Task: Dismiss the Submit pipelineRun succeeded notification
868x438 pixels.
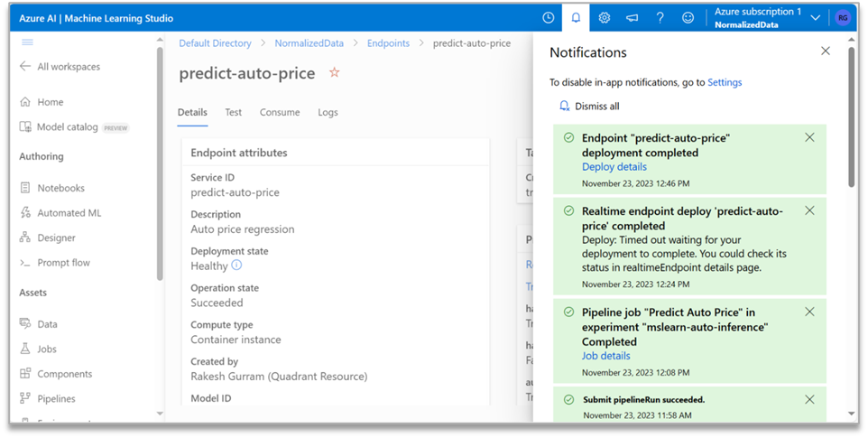Action: point(809,399)
